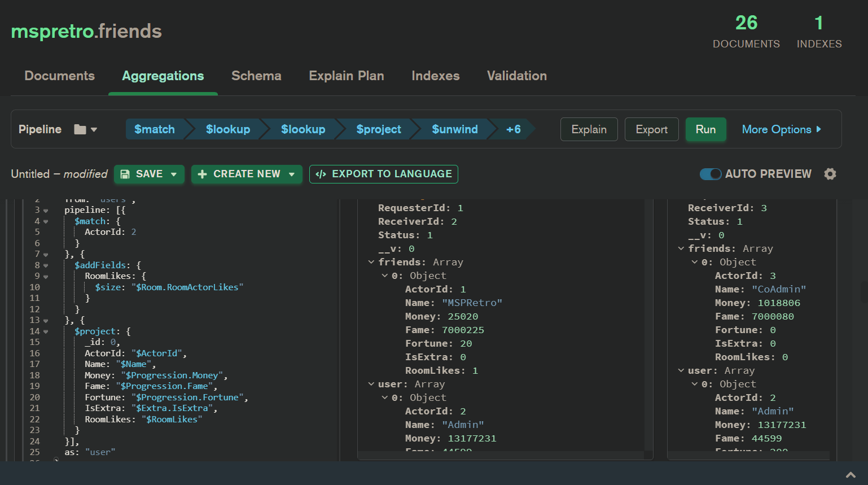
Task: Toggle the AUTO PREVIEW switch
Action: pyautogui.click(x=711, y=174)
